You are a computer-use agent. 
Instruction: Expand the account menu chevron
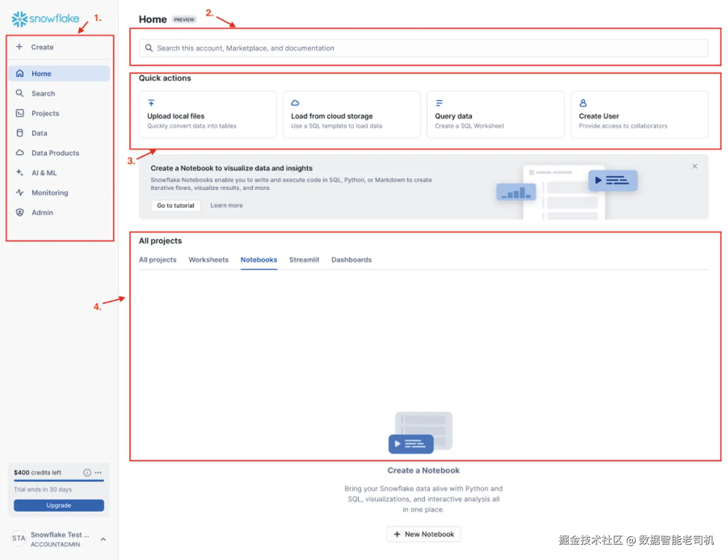(x=103, y=539)
